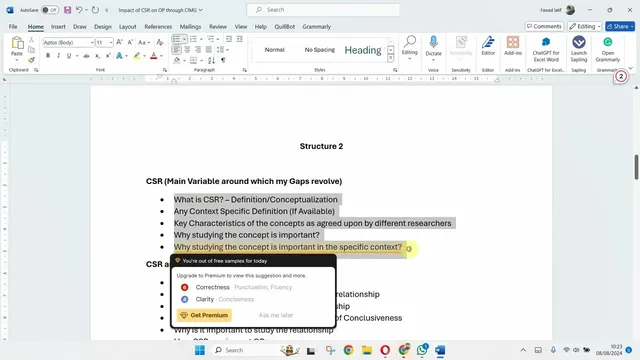This screenshot has height=360, width=640.
Task: Click the Get Premium button
Action: (x=204, y=315)
